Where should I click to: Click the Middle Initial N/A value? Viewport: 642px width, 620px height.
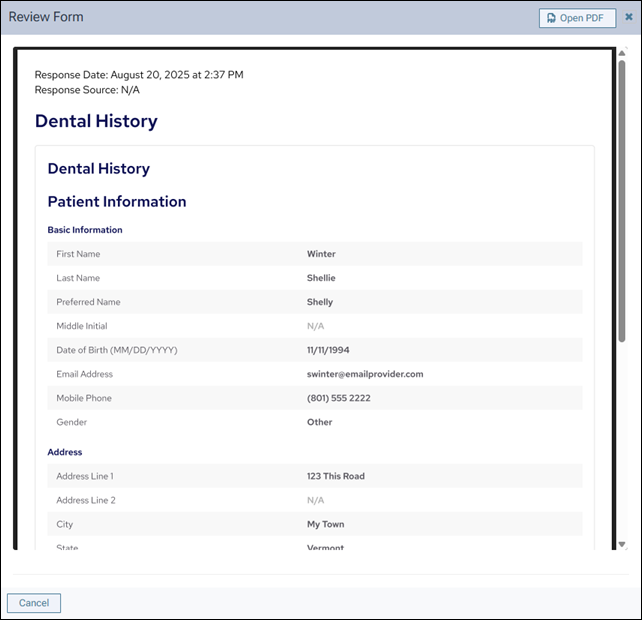315,326
